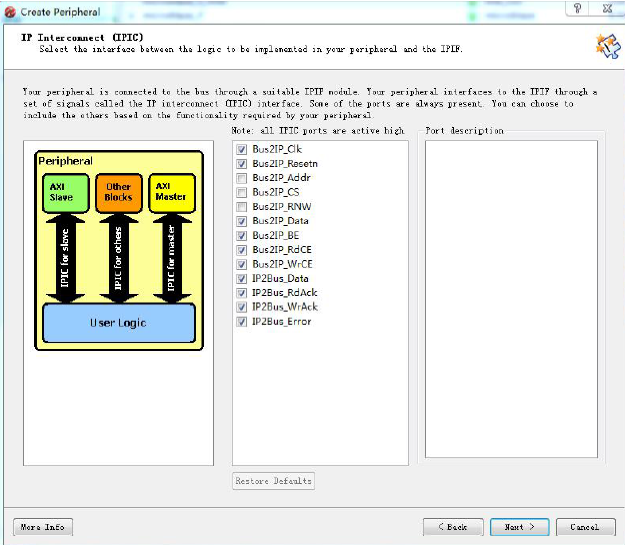Click the blue User Logic block

click(118, 323)
